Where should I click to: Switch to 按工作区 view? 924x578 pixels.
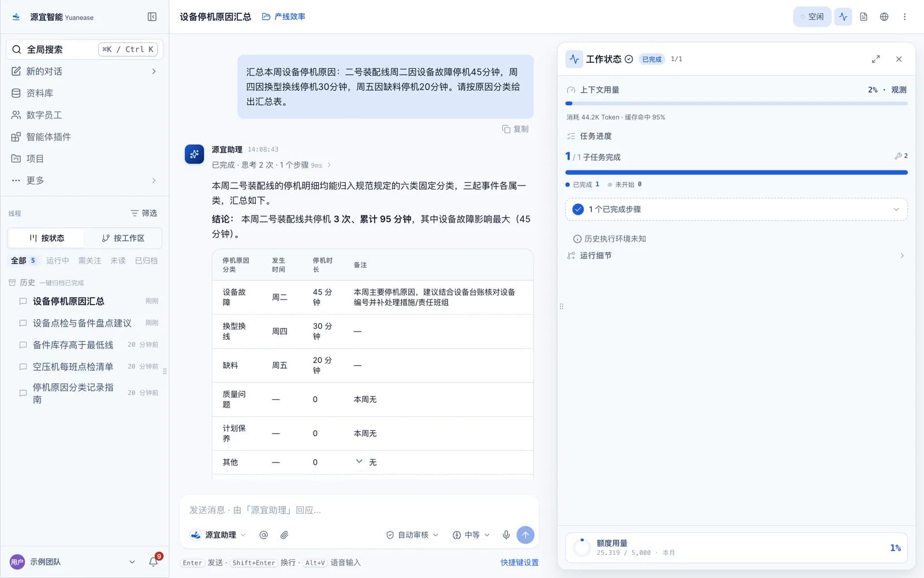coord(122,238)
